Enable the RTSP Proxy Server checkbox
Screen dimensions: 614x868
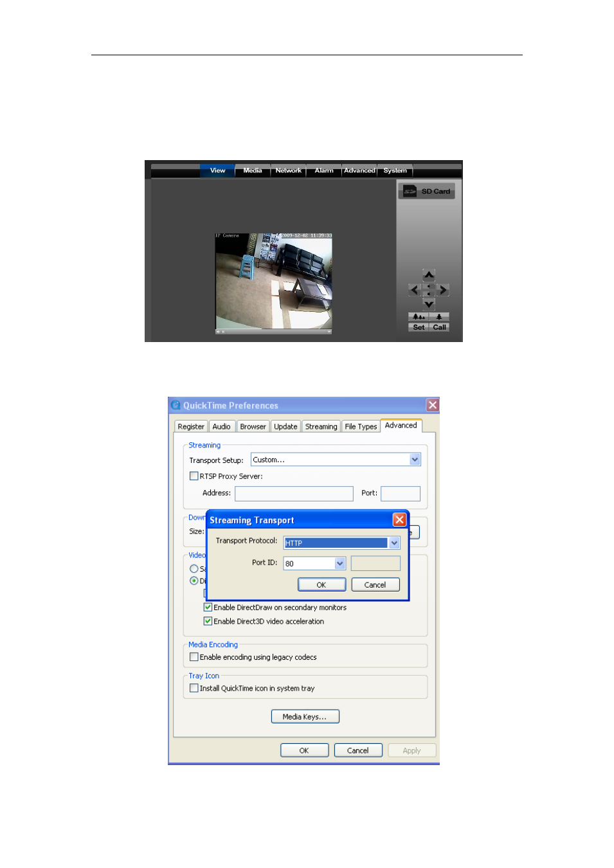coord(194,476)
